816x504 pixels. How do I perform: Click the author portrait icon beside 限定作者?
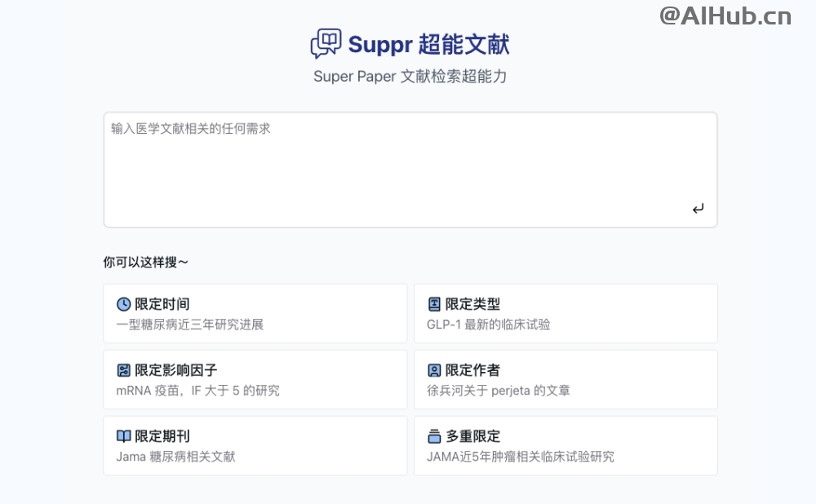[x=434, y=370]
